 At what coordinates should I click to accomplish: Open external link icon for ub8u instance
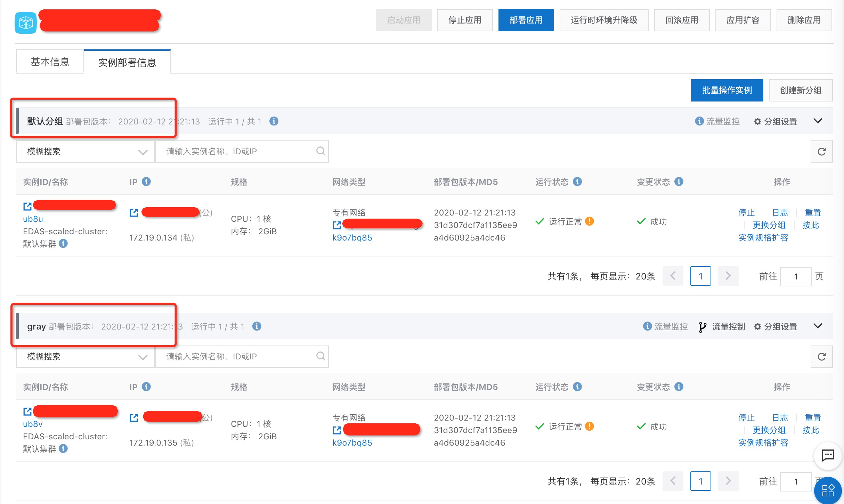27,206
